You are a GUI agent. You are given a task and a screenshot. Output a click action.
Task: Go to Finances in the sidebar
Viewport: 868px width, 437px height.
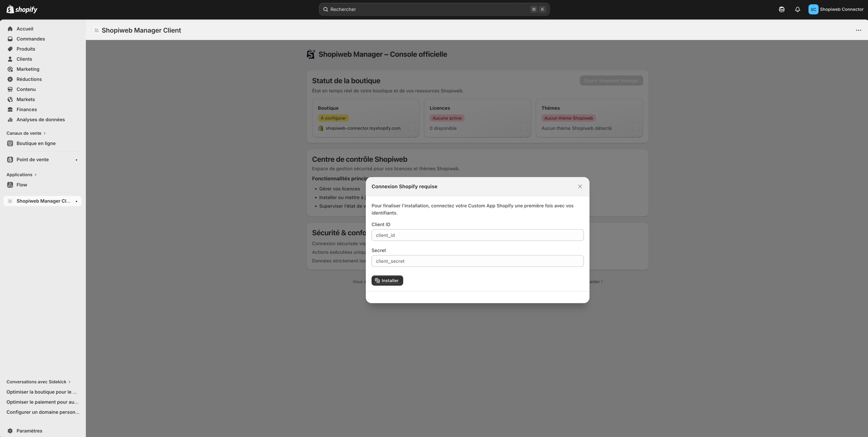click(26, 110)
